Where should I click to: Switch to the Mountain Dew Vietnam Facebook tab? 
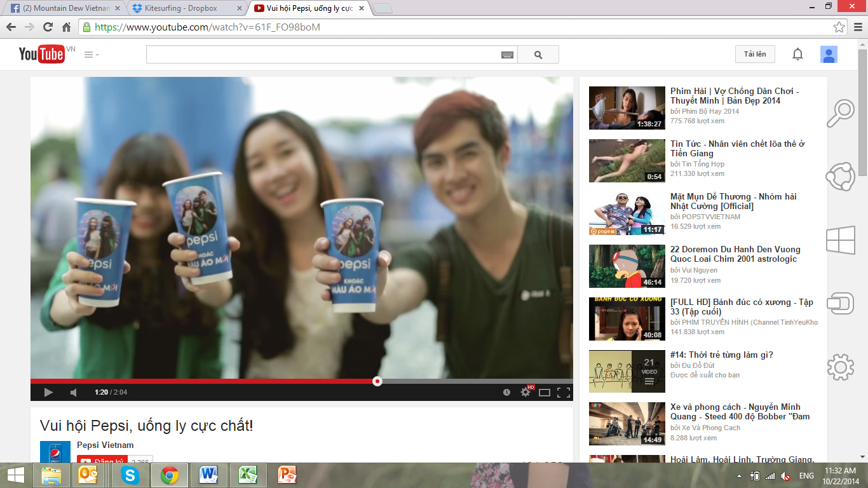pos(64,8)
